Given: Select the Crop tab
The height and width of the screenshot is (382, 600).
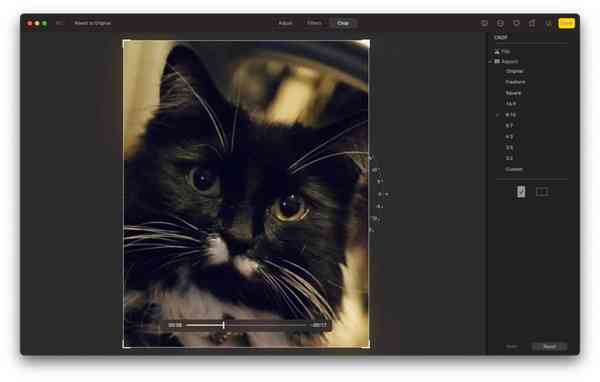Looking at the screenshot, I should coord(343,23).
